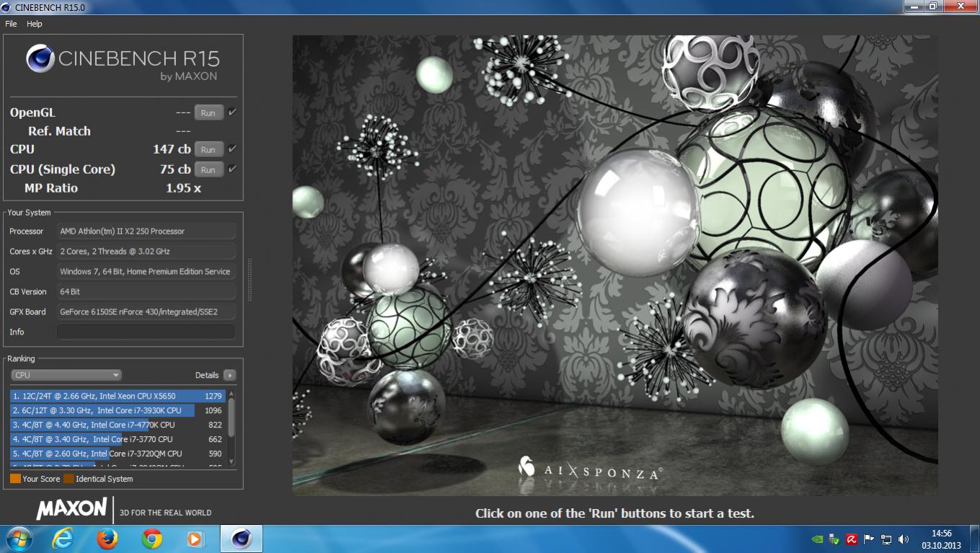
Task: Select the Intel Core i7-4770K ranking row
Action: [x=118, y=425]
